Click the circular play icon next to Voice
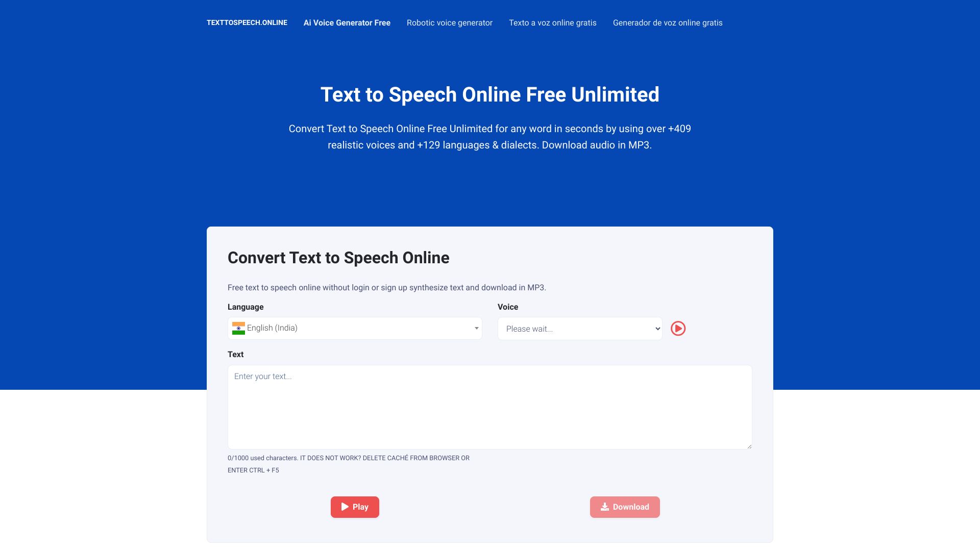980x551 pixels. [x=678, y=329]
